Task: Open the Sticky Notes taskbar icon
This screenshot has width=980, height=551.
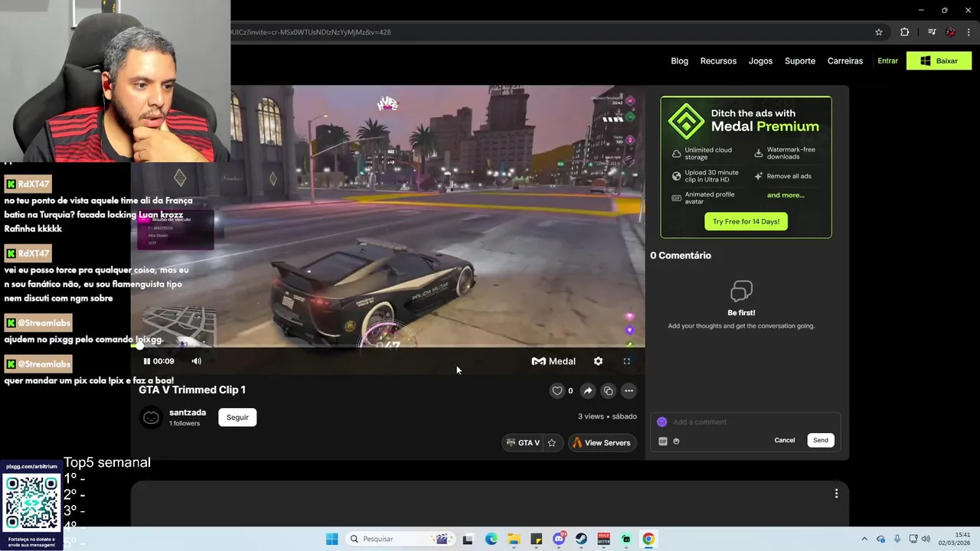Action: (x=536, y=539)
